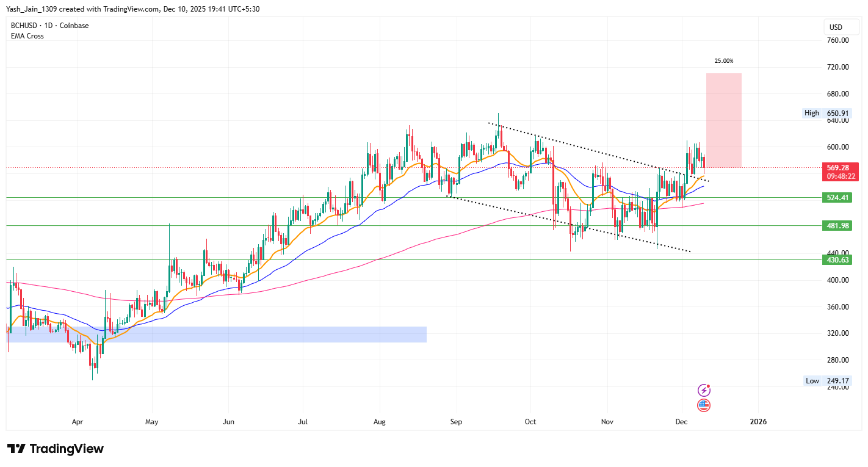Image resolution: width=868 pixels, height=467 pixels.
Task: Select the EMA Cross indicator label
Action: point(27,36)
